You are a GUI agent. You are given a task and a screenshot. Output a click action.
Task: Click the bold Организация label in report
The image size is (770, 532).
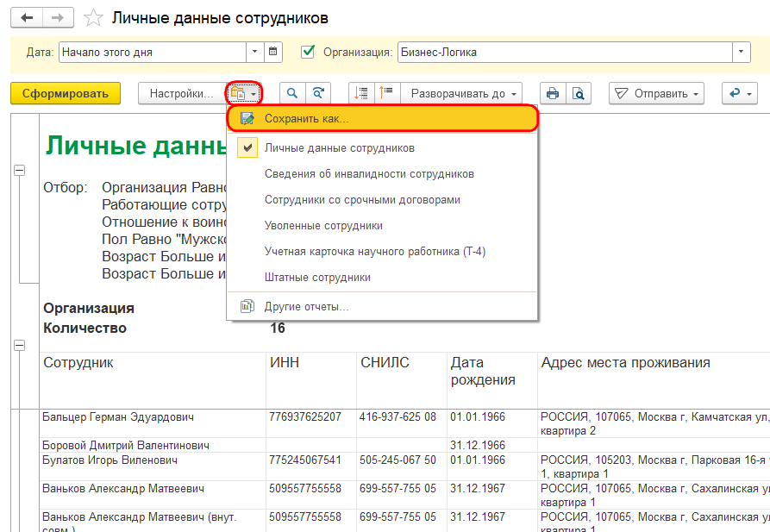pyautogui.click(x=89, y=308)
